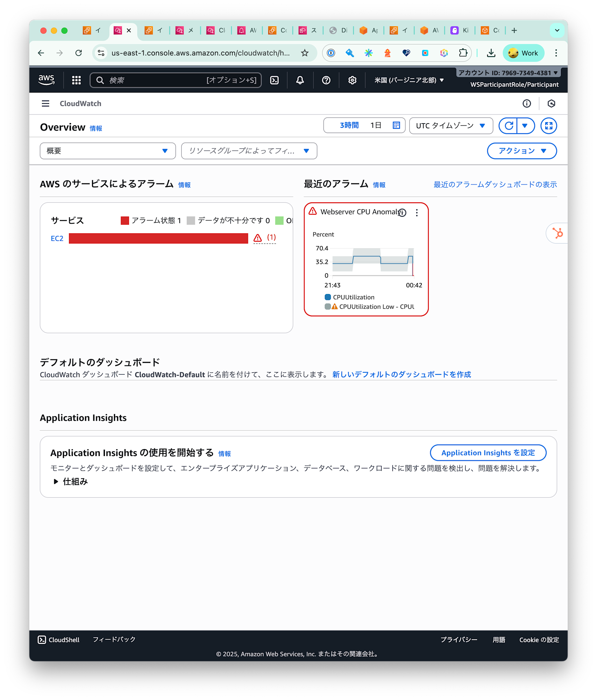Image resolution: width=597 pixels, height=700 pixels.
Task: Enter fullscreen view with the expand icon
Action: pos(548,125)
